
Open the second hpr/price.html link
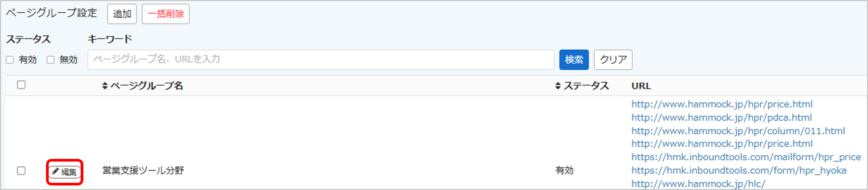coord(722,144)
